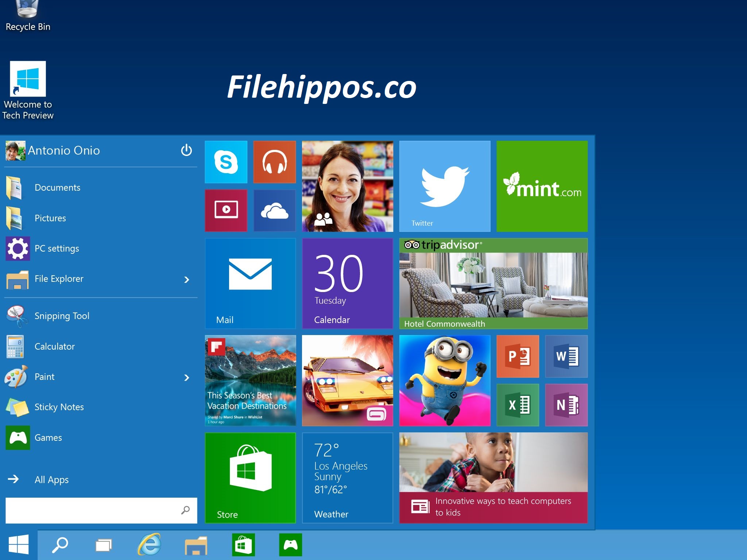Open the Video player tile

click(226, 210)
